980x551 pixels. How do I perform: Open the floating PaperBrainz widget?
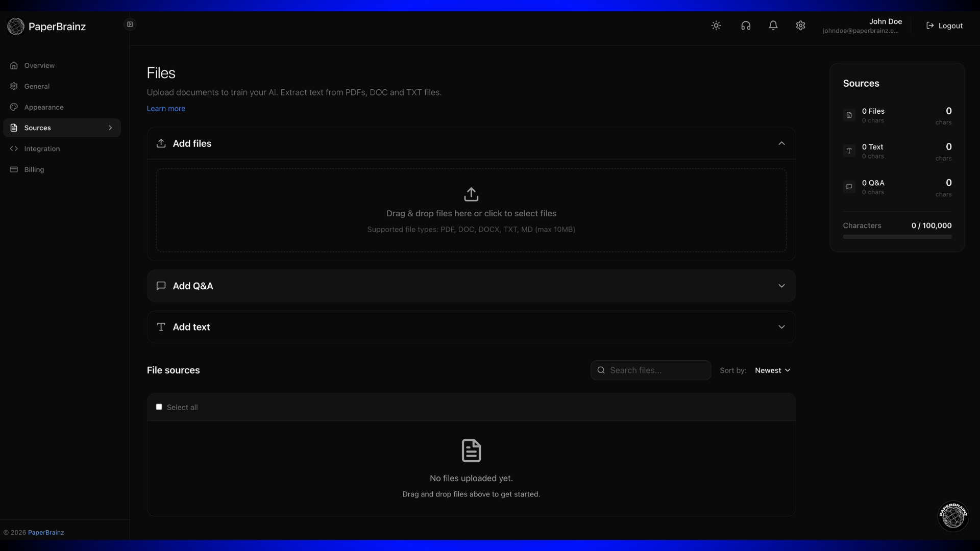click(x=952, y=516)
